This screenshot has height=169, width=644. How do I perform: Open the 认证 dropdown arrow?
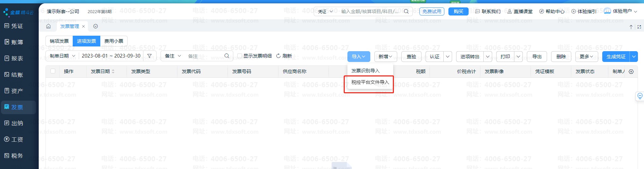tap(448, 57)
